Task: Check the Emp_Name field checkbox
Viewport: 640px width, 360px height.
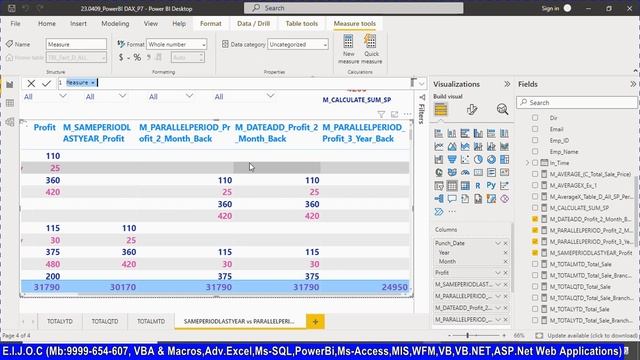Action: click(x=535, y=151)
